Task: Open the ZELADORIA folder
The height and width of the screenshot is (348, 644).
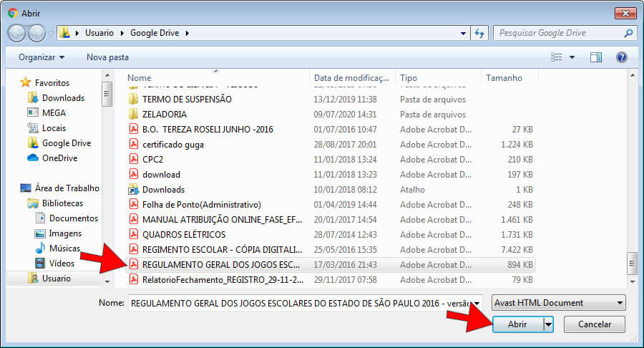Action: (164, 115)
